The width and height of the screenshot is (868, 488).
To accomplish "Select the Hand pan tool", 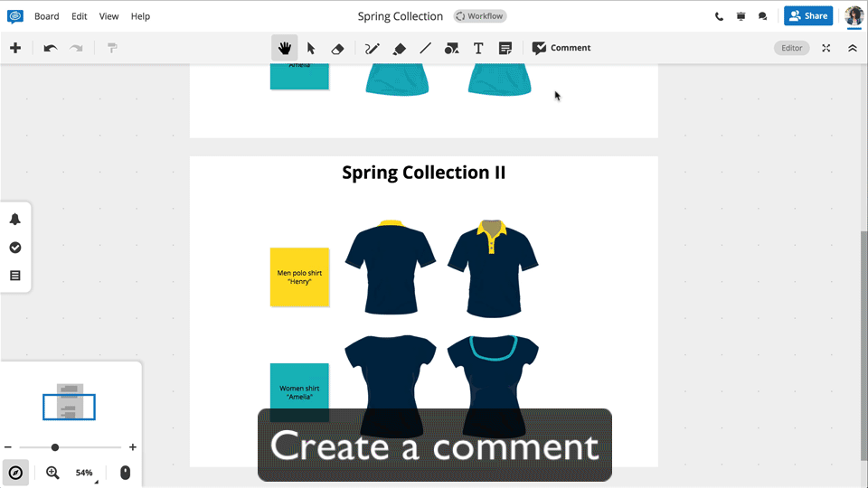I will tap(285, 48).
